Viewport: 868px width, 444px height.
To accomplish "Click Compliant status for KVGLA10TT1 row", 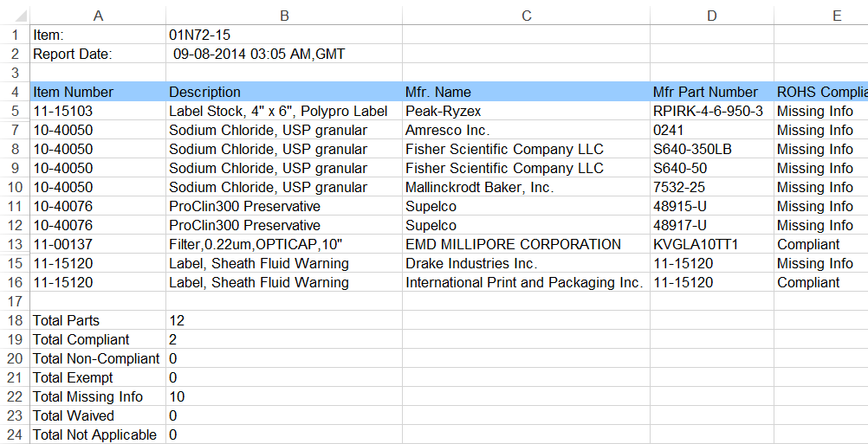I will coord(821,244).
